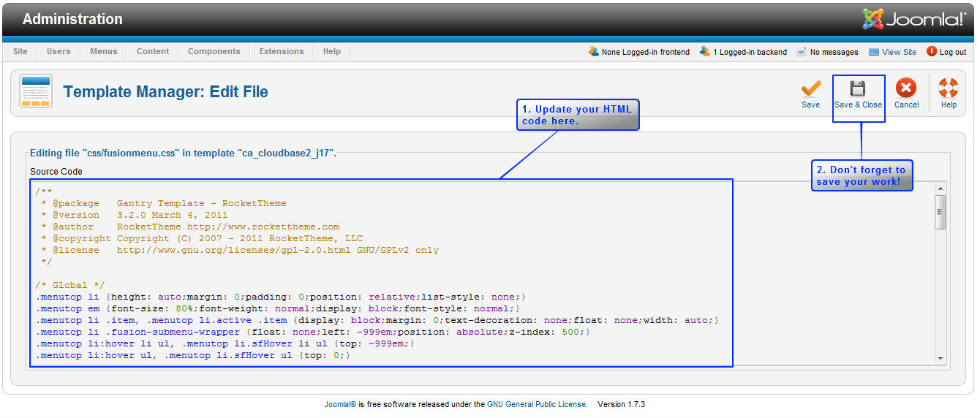Click the GNU General Public License link

pos(536,404)
